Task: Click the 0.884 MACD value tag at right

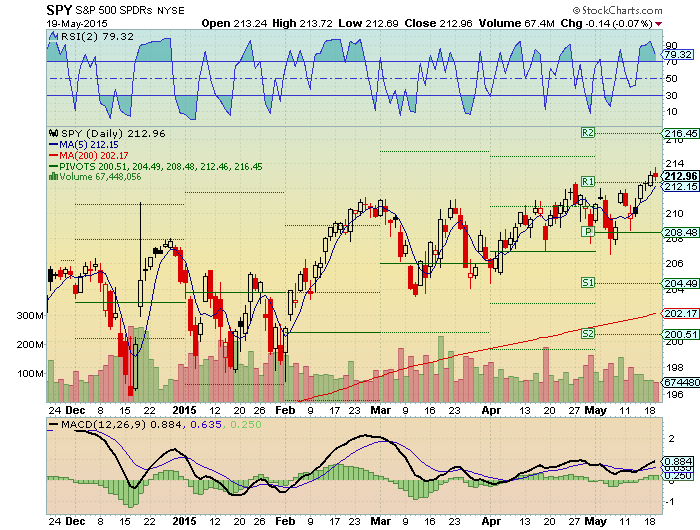Action: tap(679, 461)
